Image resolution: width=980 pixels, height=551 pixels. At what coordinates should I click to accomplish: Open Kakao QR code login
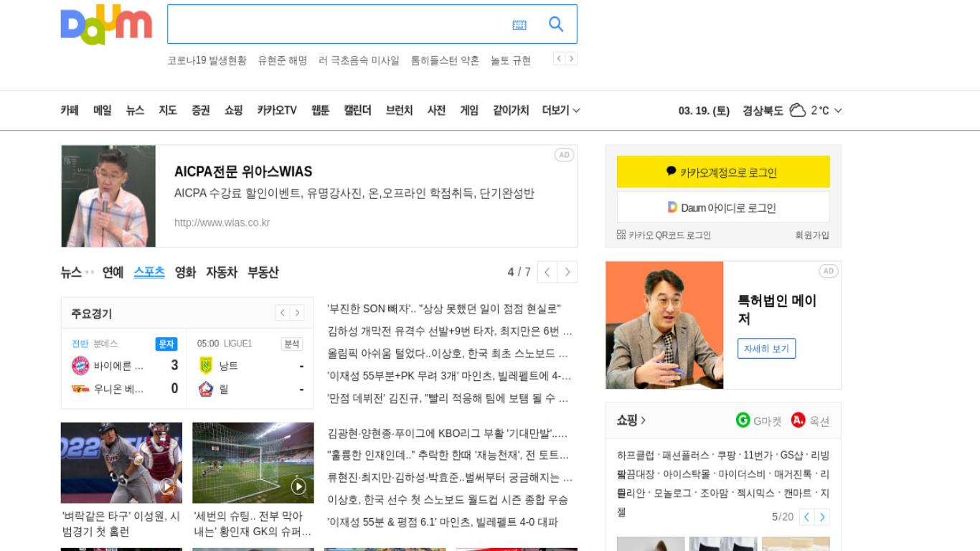tap(664, 235)
